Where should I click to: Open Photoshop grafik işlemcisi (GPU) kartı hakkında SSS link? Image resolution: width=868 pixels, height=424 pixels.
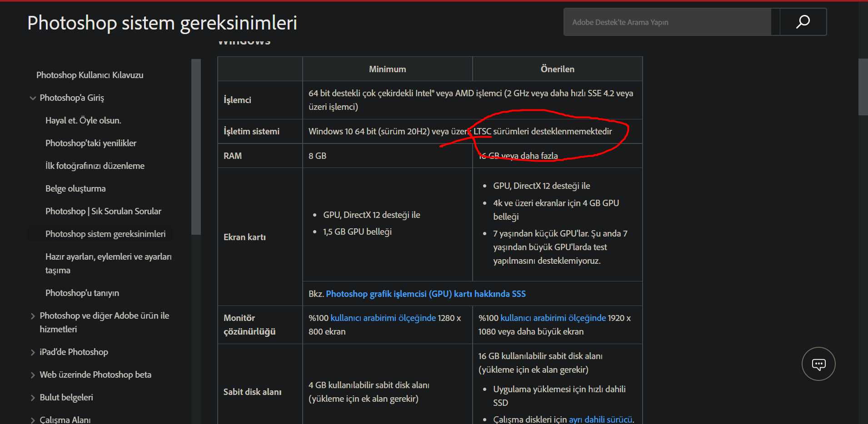click(426, 294)
